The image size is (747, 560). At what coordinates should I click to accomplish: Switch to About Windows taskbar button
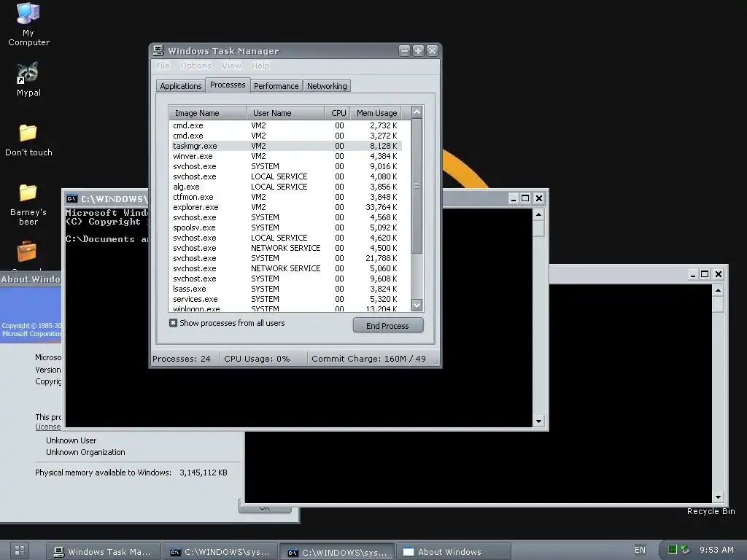454,552
